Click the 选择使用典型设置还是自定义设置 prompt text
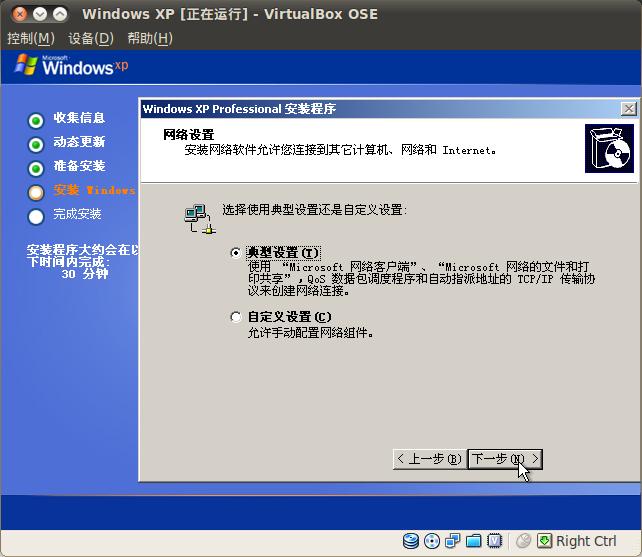642x557 pixels. click(x=314, y=210)
